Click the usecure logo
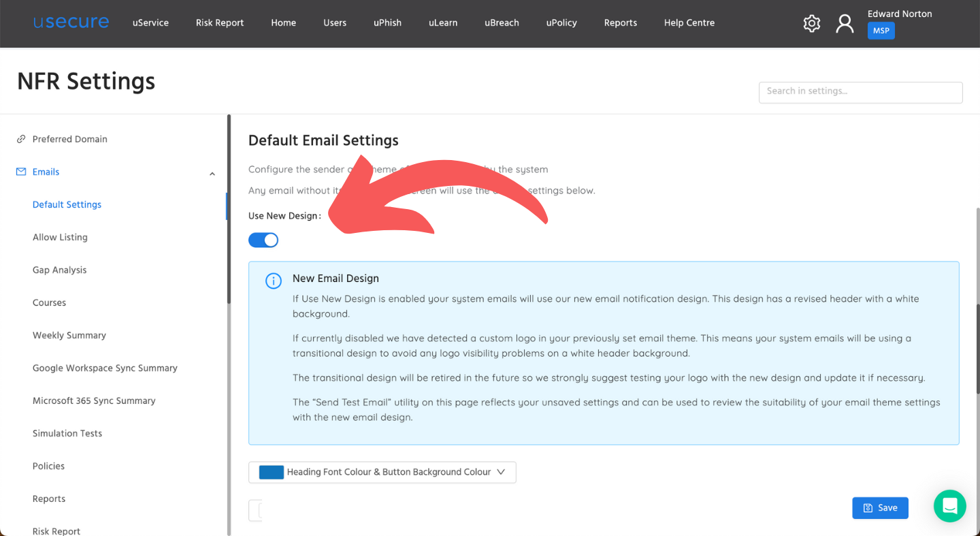 point(71,22)
